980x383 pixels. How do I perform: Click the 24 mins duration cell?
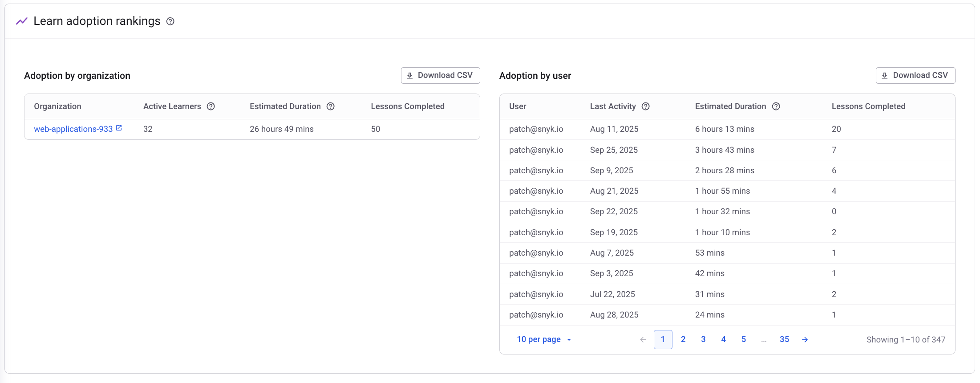tap(710, 315)
